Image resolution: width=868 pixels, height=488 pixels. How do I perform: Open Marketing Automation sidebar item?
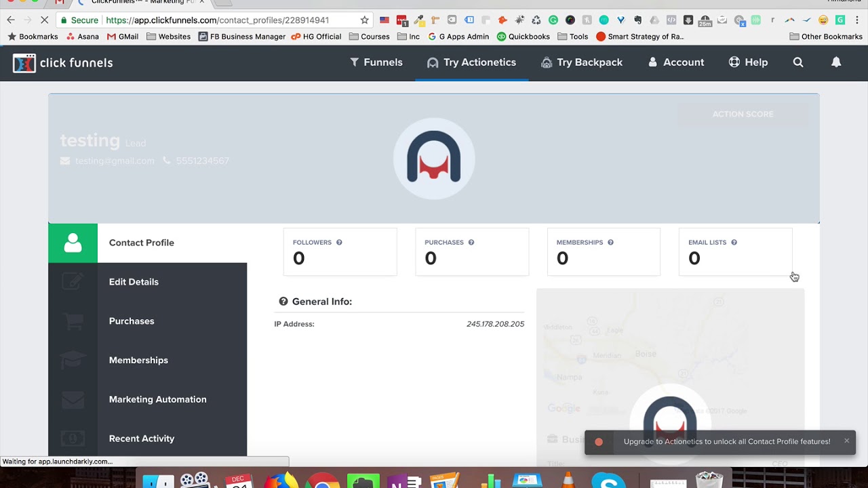pos(148,400)
